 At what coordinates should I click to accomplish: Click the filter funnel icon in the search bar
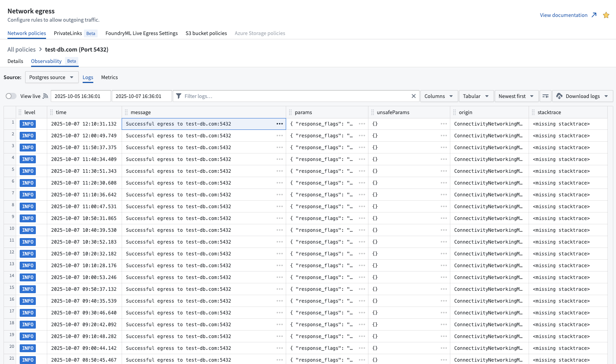[x=179, y=96]
